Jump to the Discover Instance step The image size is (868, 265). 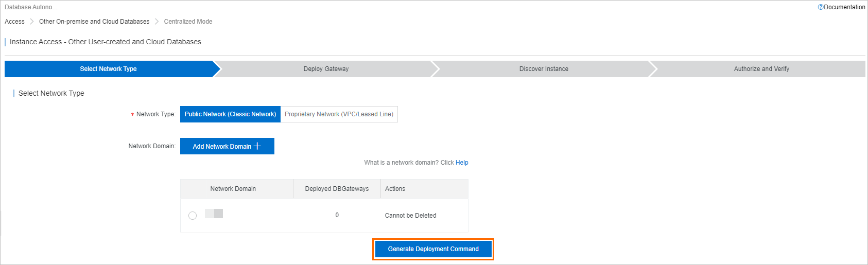[x=544, y=69]
